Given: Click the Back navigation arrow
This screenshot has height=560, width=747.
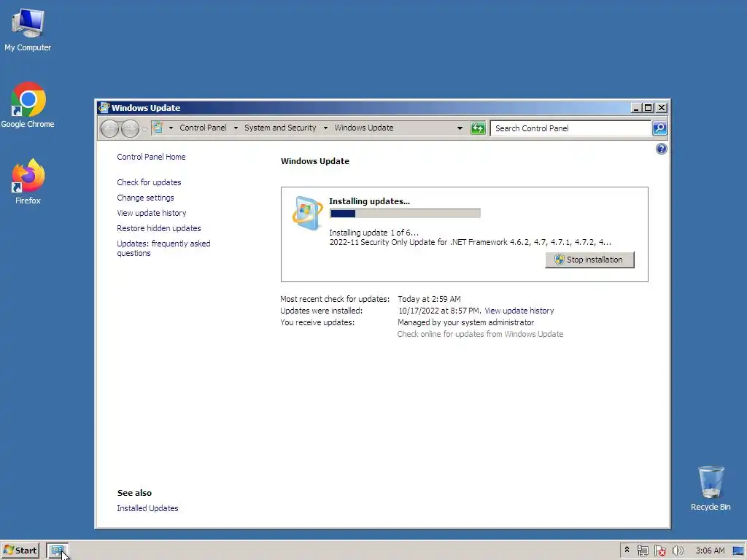Looking at the screenshot, I should pyautogui.click(x=109, y=128).
